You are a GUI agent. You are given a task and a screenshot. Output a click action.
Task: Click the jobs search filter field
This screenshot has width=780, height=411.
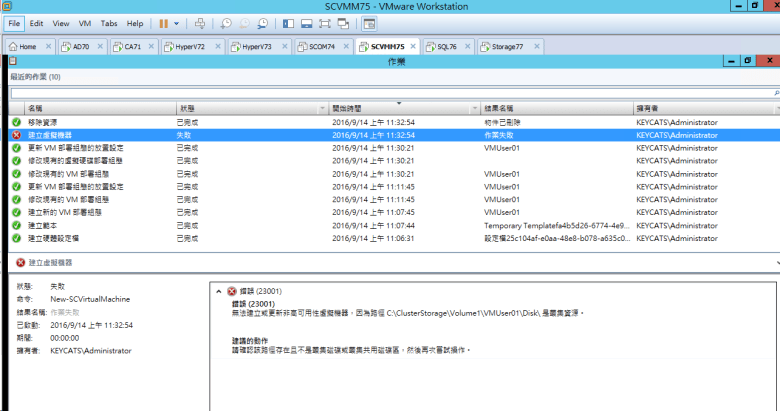coord(390,92)
